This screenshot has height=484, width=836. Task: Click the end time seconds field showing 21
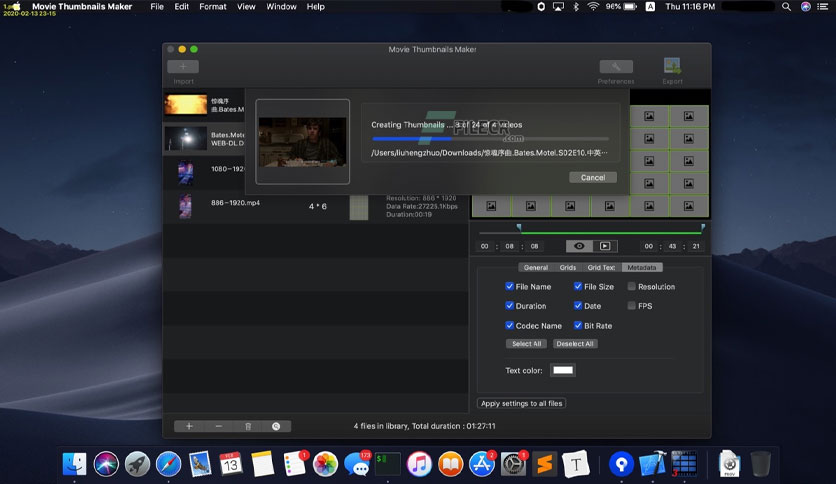point(696,246)
